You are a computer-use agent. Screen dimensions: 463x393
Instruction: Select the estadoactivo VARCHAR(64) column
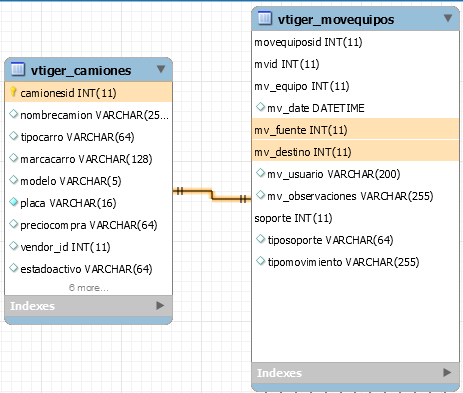click(89, 269)
